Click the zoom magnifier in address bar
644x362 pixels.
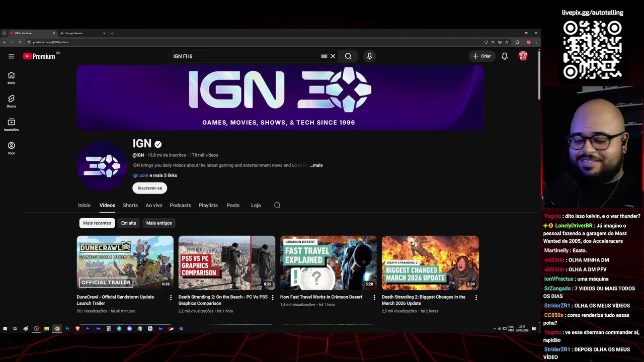493,42
